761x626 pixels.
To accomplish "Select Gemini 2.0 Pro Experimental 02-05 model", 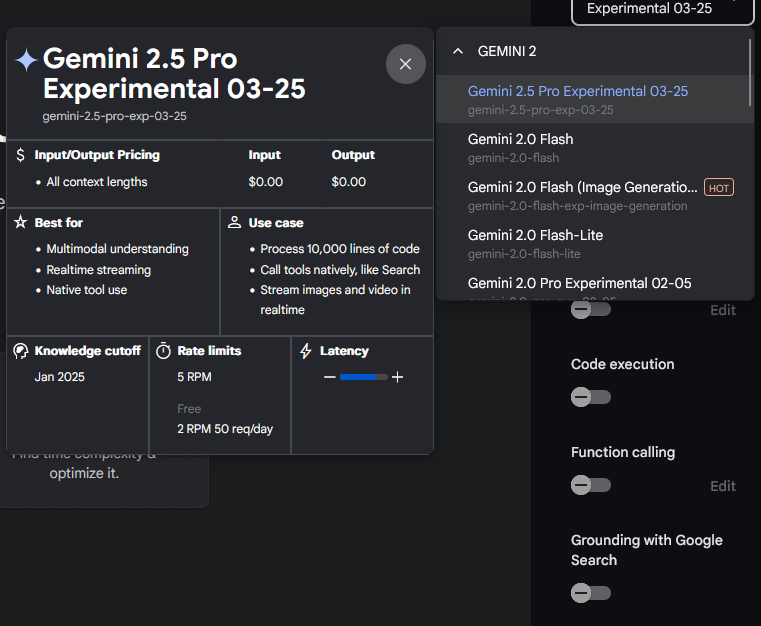I will tap(595, 284).
